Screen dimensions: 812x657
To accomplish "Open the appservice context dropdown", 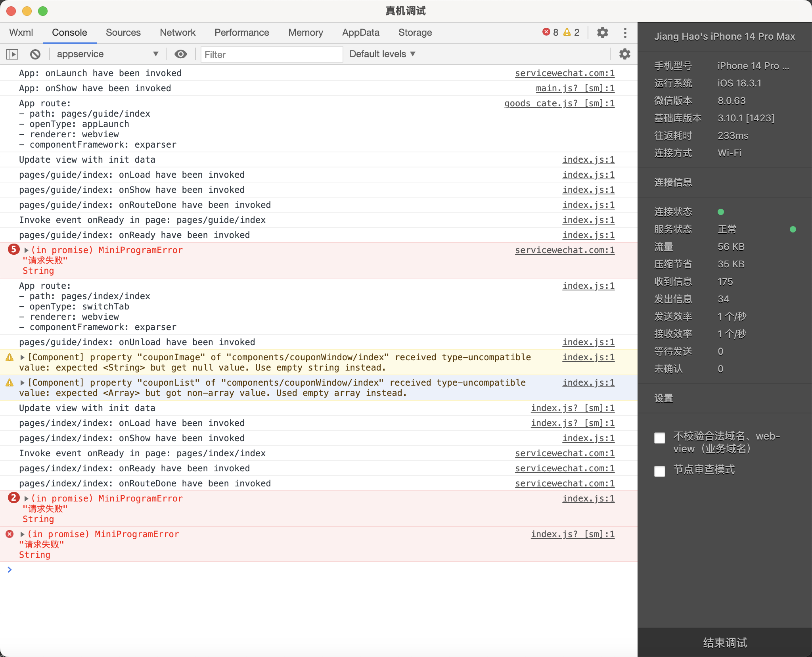I will 107,54.
